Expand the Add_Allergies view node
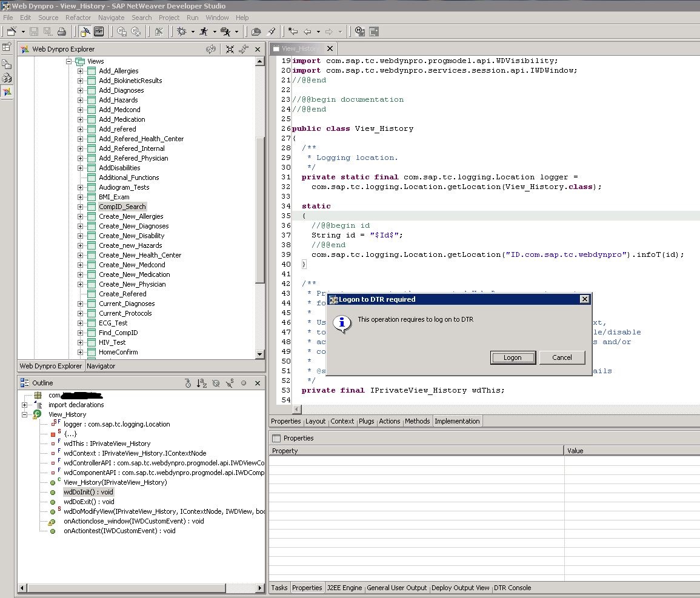The image size is (700, 598). pos(81,71)
